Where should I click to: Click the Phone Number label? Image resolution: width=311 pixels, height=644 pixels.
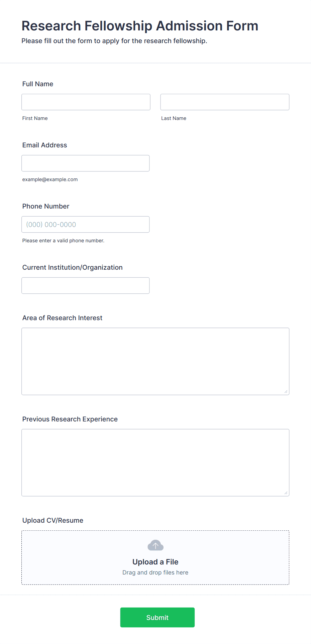point(46,206)
